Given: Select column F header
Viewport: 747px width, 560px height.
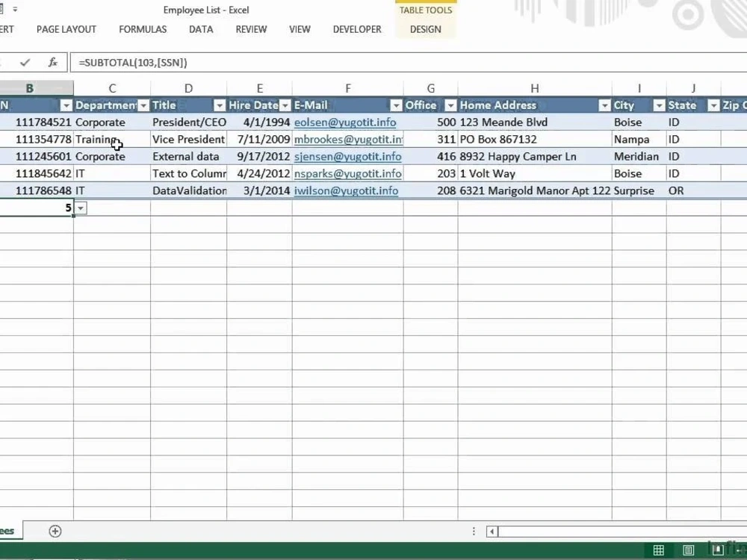Looking at the screenshot, I should [x=348, y=88].
